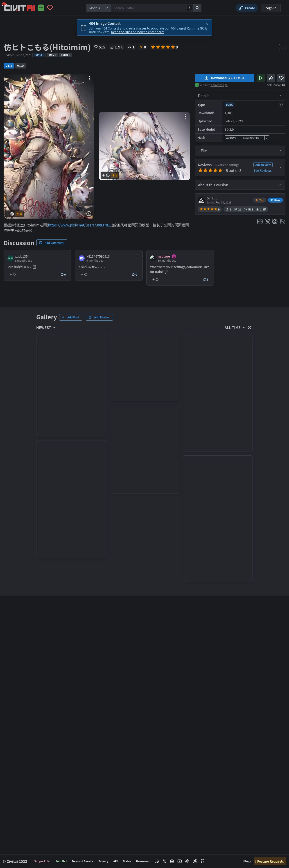Viewport: 289px width, 868px height.
Task: Open the GitHub icon in footer
Action: click(x=203, y=861)
